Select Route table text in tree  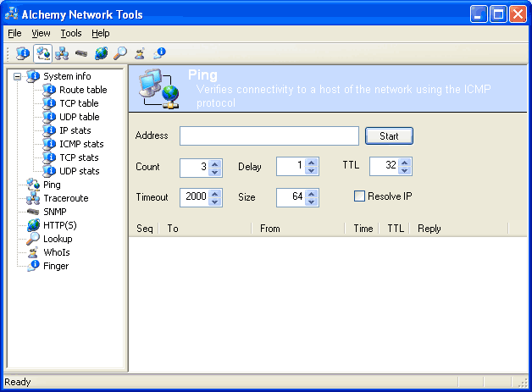83,90
